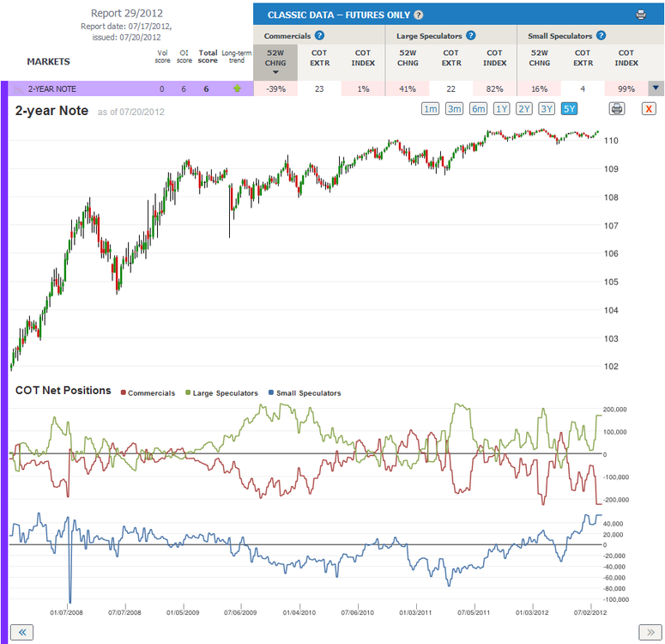The image size is (665, 644).
Task: Set chart range to 3Y
Action: click(x=547, y=109)
